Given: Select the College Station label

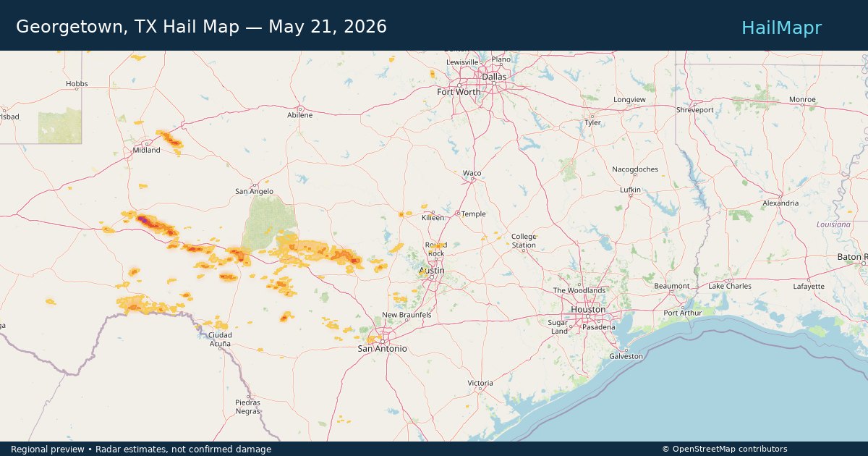Looking at the screenshot, I should (x=524, y=240).
